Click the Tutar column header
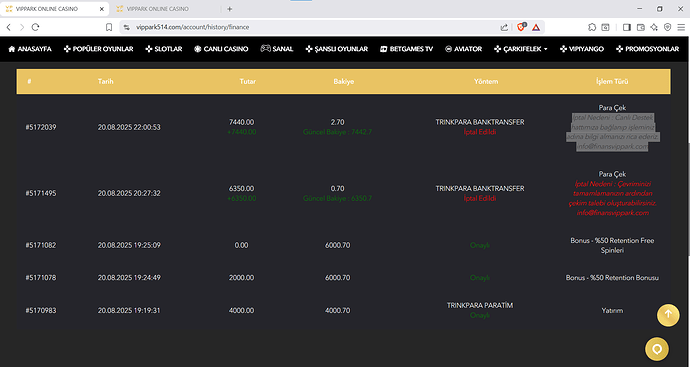 click(247, 81)
